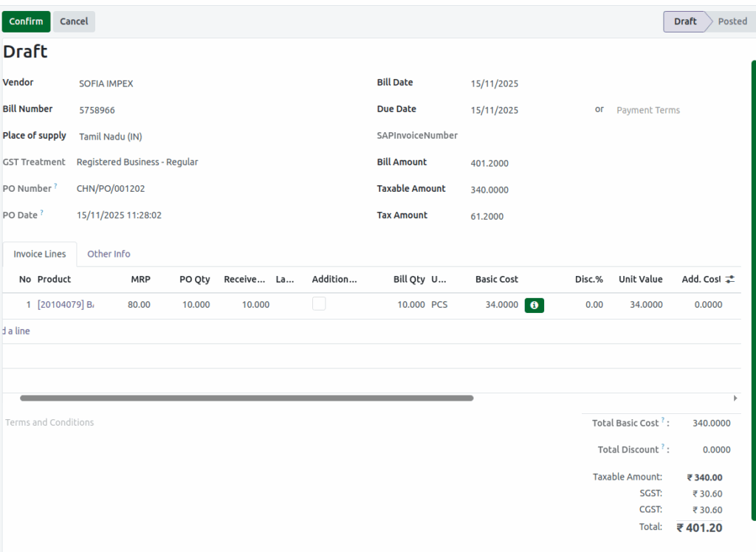
Task: Select the Invoice Lines tab
Action: (40, 254)
